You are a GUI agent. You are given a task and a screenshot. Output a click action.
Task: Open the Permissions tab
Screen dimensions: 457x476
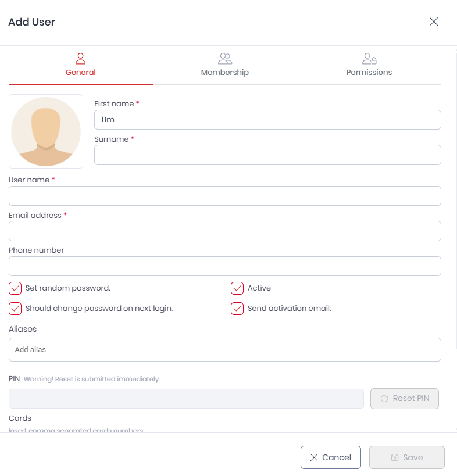[369, 65]
